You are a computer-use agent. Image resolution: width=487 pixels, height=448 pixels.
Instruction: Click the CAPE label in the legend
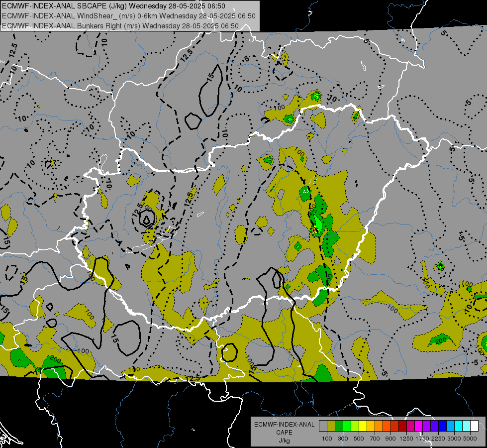(x=284, y=433)
